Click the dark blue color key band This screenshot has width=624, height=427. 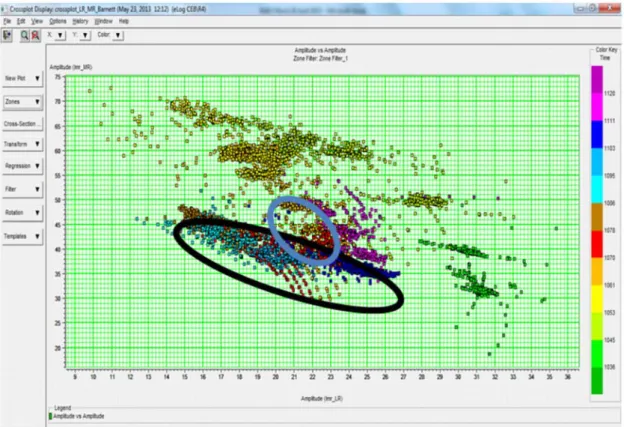coord(597,135)
